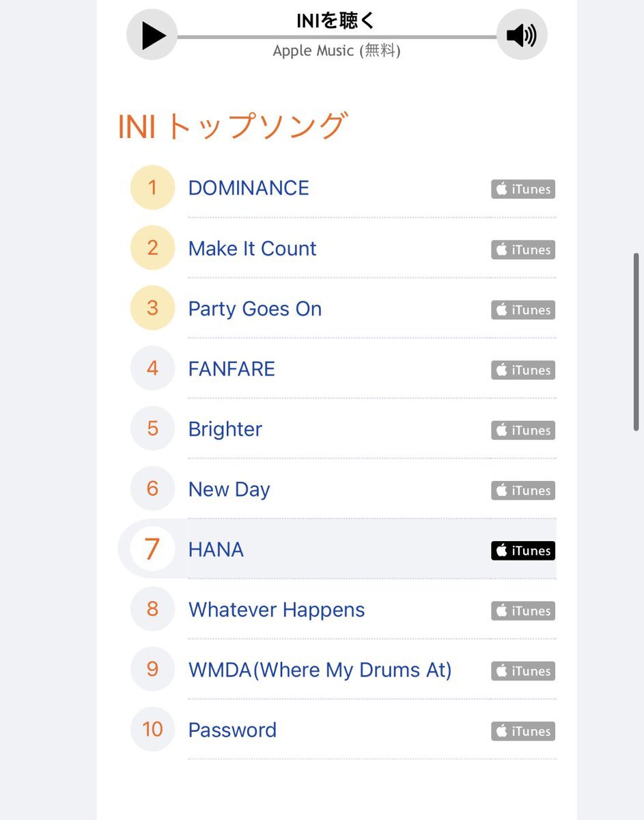Click the rank 7 number circle
This screenshot has width=644, height=820.
point(152,549)
